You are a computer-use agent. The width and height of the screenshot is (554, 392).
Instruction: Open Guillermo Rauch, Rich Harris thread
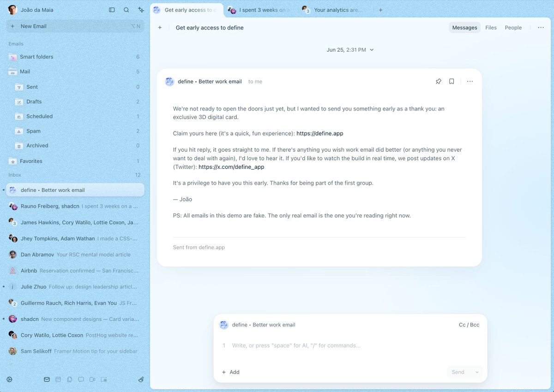point(75,303)
